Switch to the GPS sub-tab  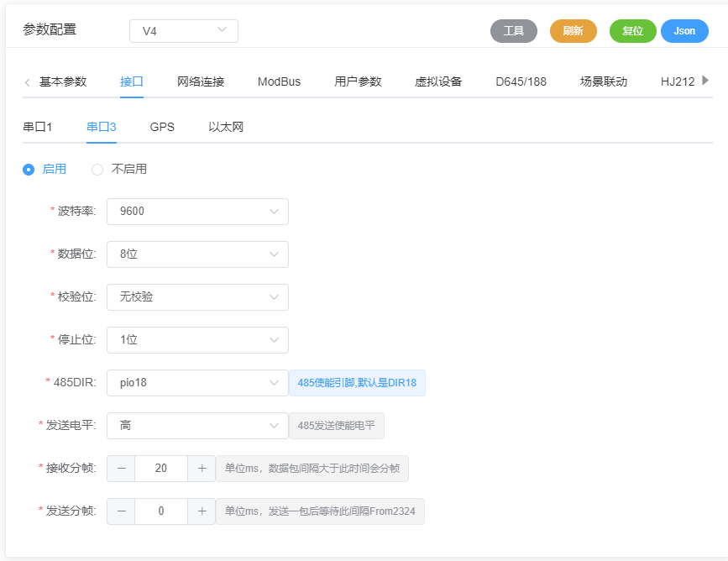162,127
